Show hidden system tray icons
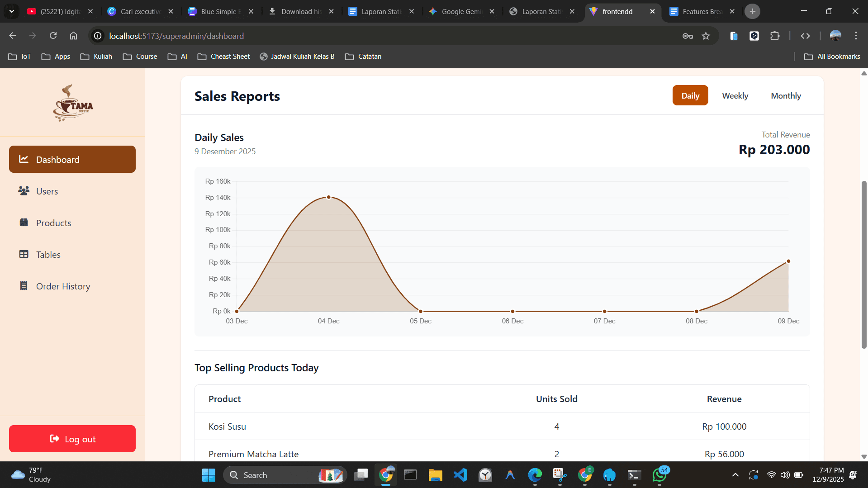868x488 pixels. (x=735, y=475)
